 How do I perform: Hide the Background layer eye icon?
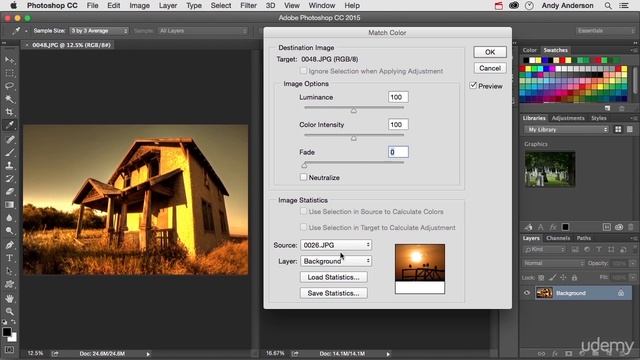527,293
